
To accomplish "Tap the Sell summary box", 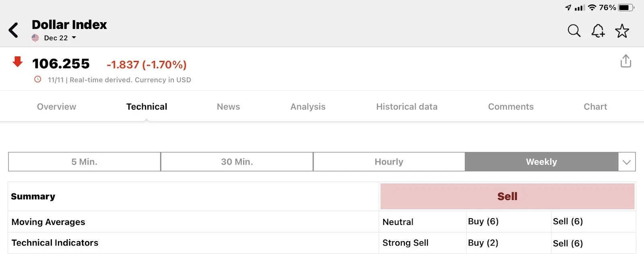I will click(x=507, y=196).
